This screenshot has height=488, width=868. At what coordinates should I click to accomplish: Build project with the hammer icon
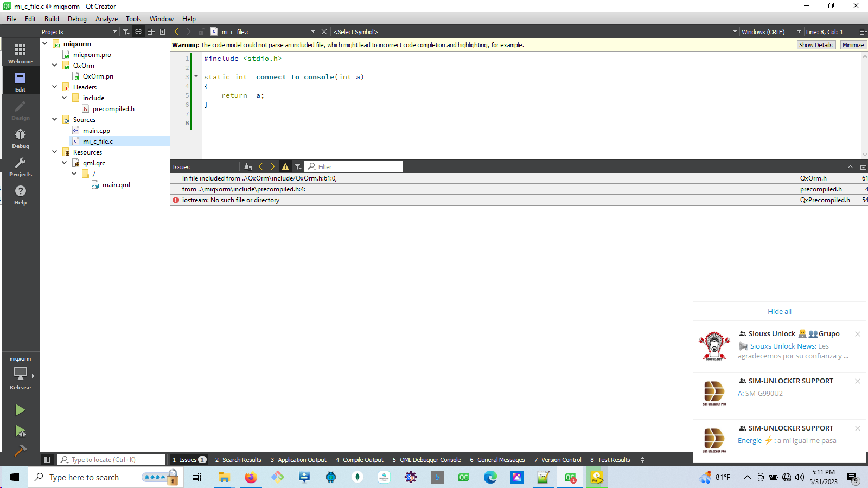click(20, 451)
